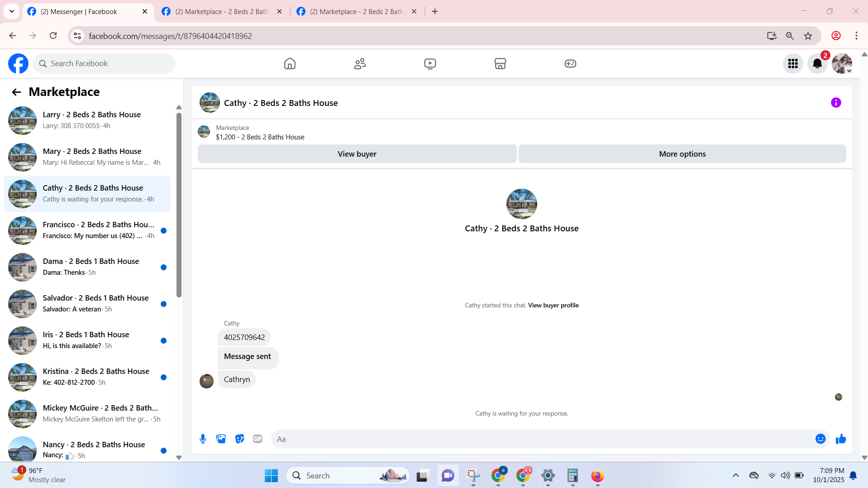Click the chat header listing thumbnail
Image resolution: width=868 pixels, height=488 pixels.
pyautogui.click(x=210, y=103)
